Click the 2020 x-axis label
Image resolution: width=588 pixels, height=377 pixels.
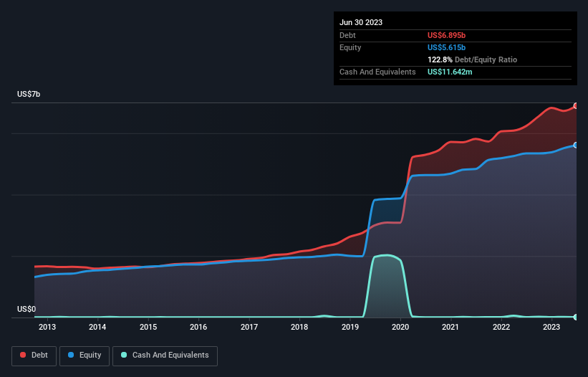pyautogui.click(x=400, y=327)
